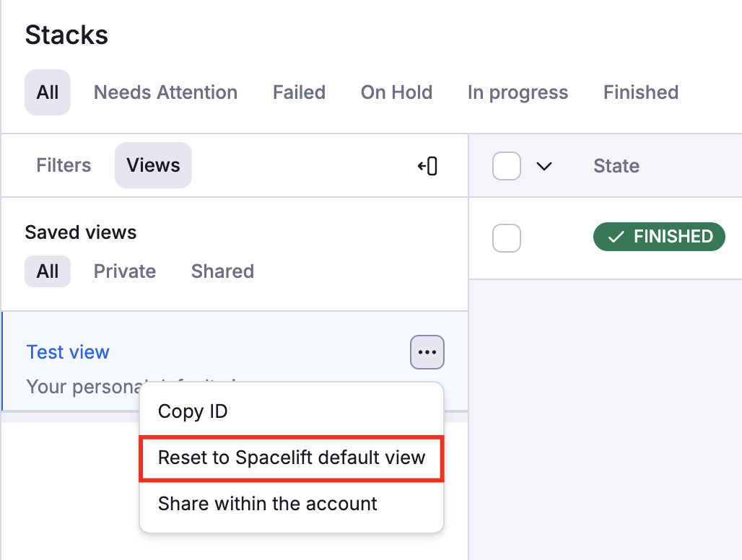Open the Failed stacks filter

299,92
